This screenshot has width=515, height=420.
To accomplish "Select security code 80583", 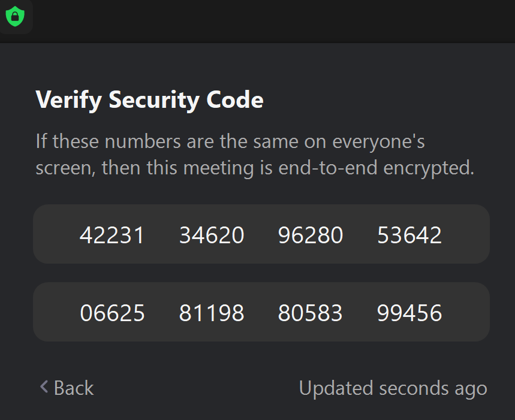I will 311,313.
